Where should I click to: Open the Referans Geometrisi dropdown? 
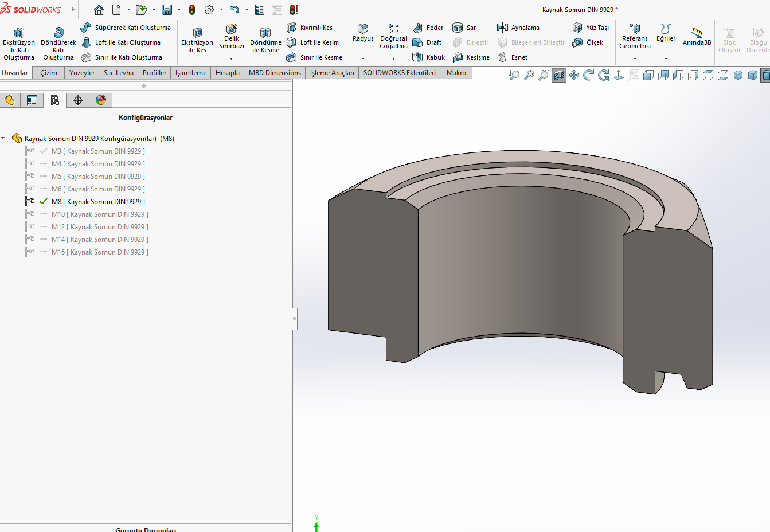[x=635, y=58]
